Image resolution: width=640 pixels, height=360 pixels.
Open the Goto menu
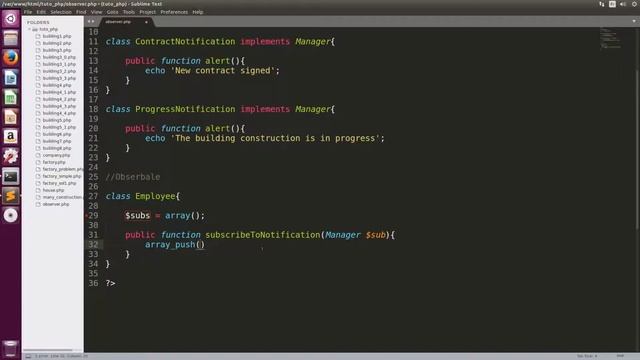[x=112, y=12]
